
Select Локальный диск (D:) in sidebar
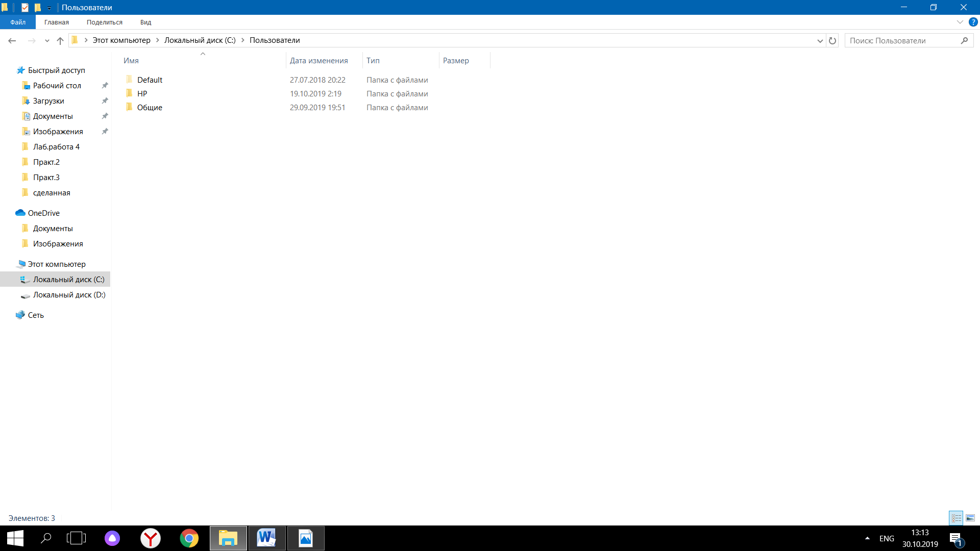pyautogui.click(x=69, y=295)
